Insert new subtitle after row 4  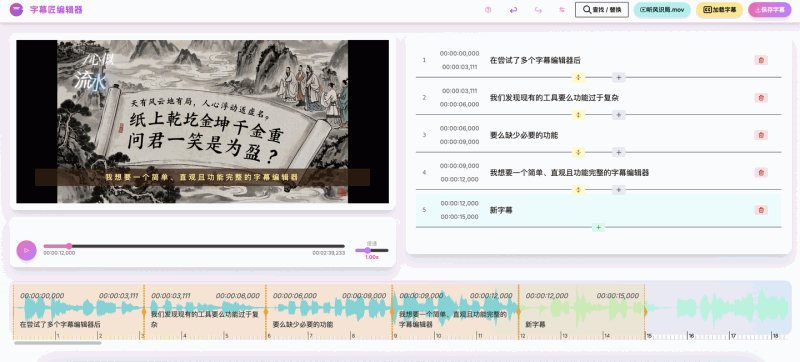click(618, 190)
